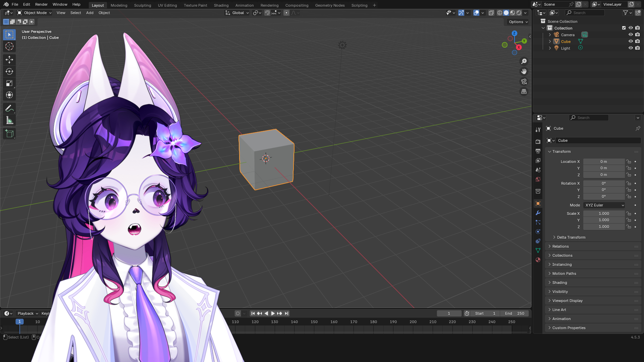Open the Render menu

pos(41,4)
